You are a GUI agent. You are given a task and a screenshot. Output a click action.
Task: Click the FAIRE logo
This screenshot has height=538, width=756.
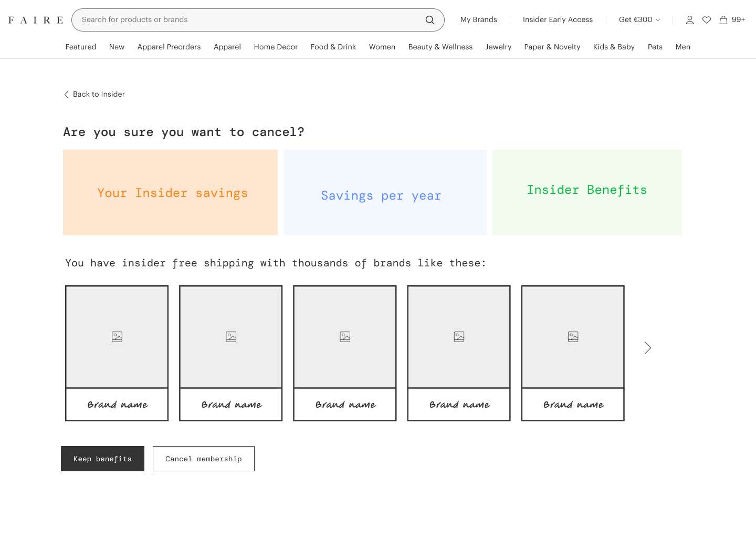click(36, 20)
